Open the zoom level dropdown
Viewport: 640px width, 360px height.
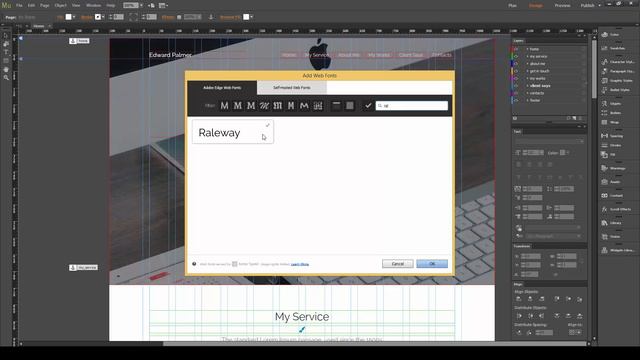point(141,5)
